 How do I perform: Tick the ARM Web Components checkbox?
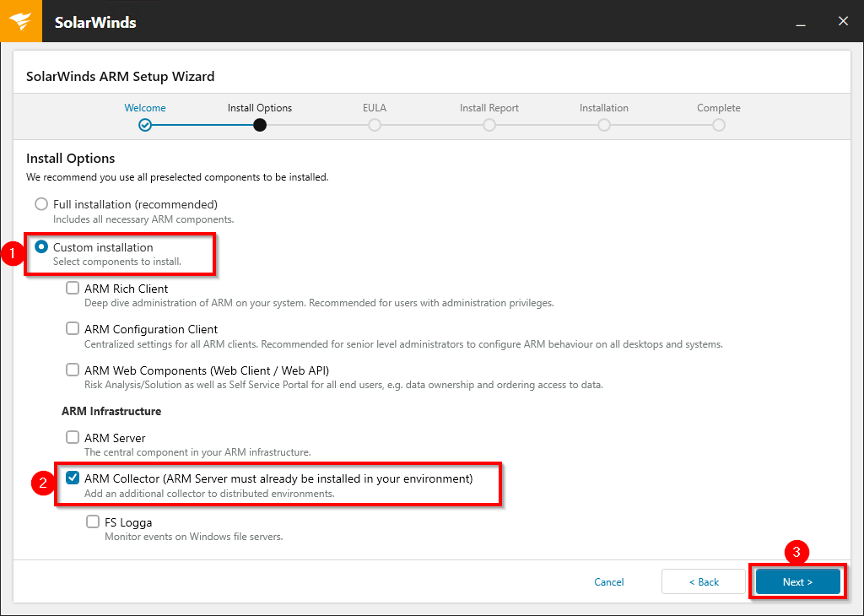[73, 370]
